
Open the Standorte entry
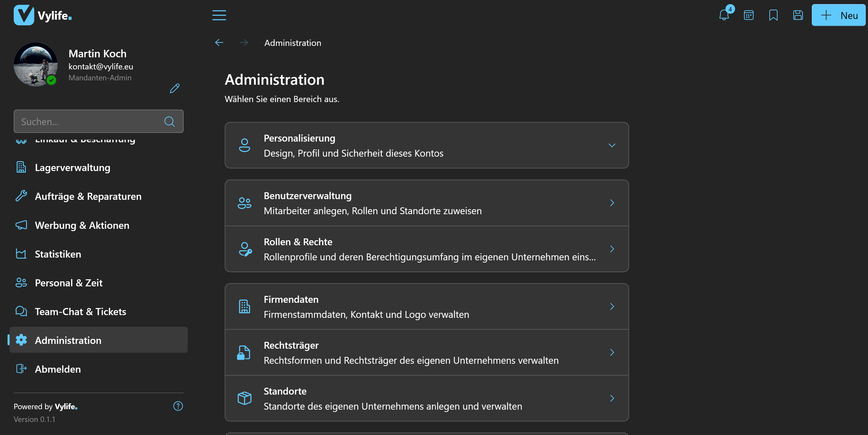tap(427, 398)
